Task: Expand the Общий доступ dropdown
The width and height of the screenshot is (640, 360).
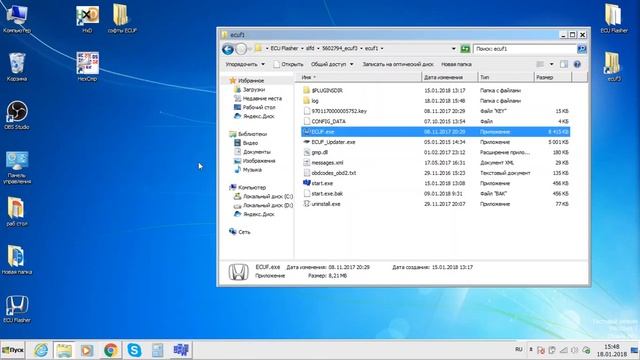Action: tap(332, 64)
